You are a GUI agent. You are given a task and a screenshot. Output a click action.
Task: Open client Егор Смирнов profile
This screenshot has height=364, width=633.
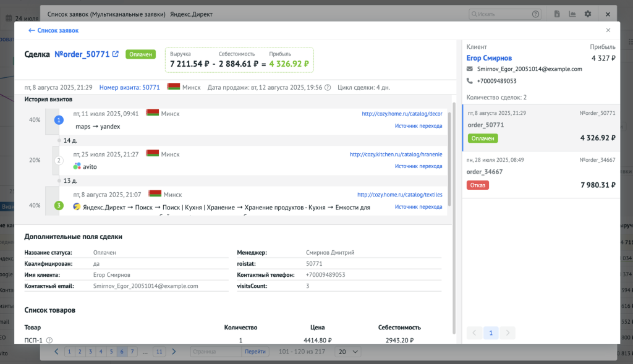[490, 58]
